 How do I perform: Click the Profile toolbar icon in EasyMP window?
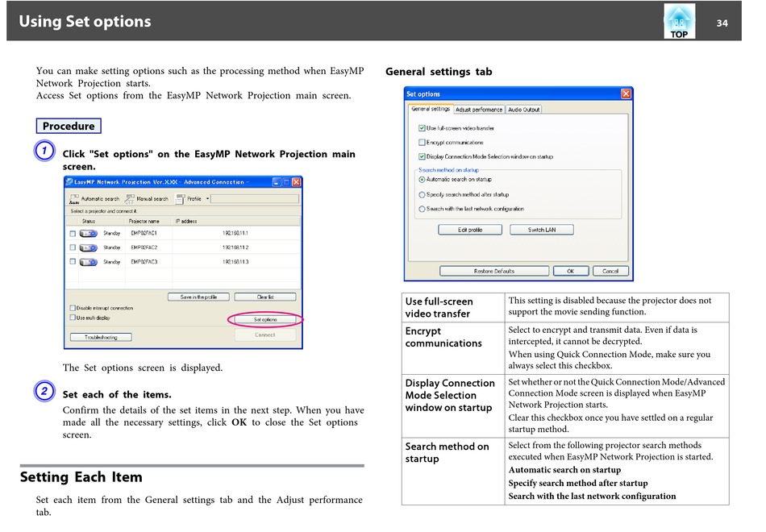(x=181, y=199)
